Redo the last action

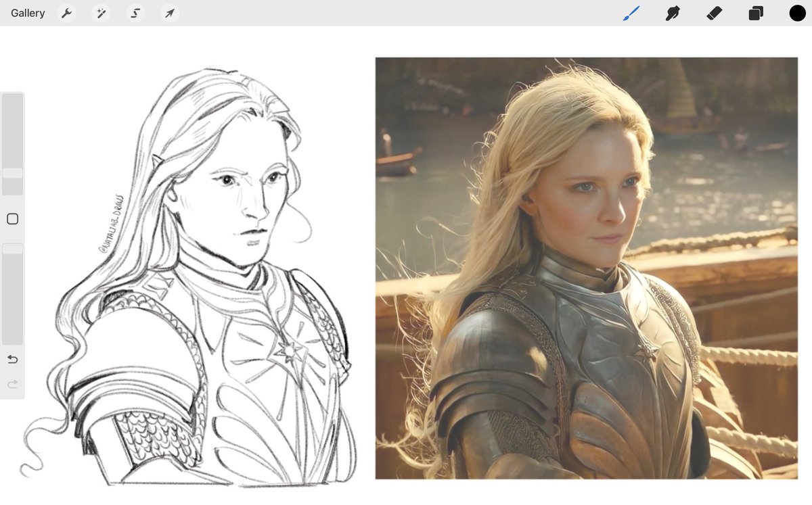12,385
